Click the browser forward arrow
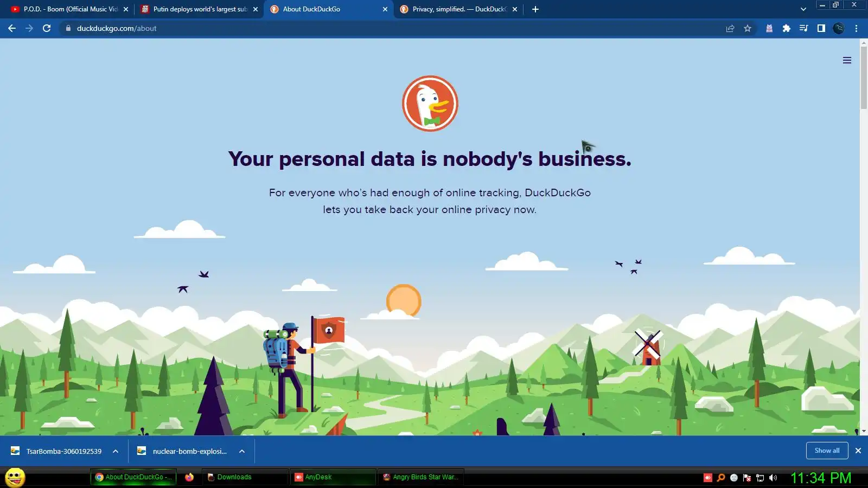The height and width of the screenshot is (488, 868). pos(29,28)
